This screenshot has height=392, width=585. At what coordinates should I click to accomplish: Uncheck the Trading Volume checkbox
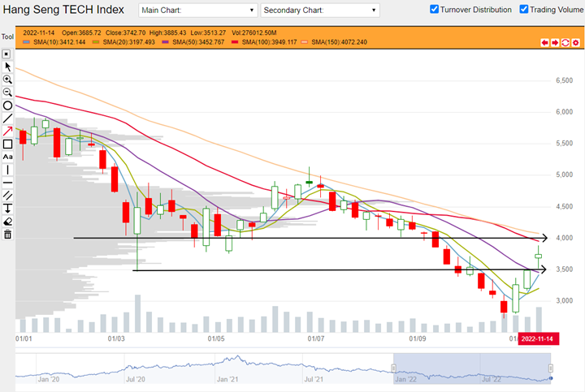[524, 9]
